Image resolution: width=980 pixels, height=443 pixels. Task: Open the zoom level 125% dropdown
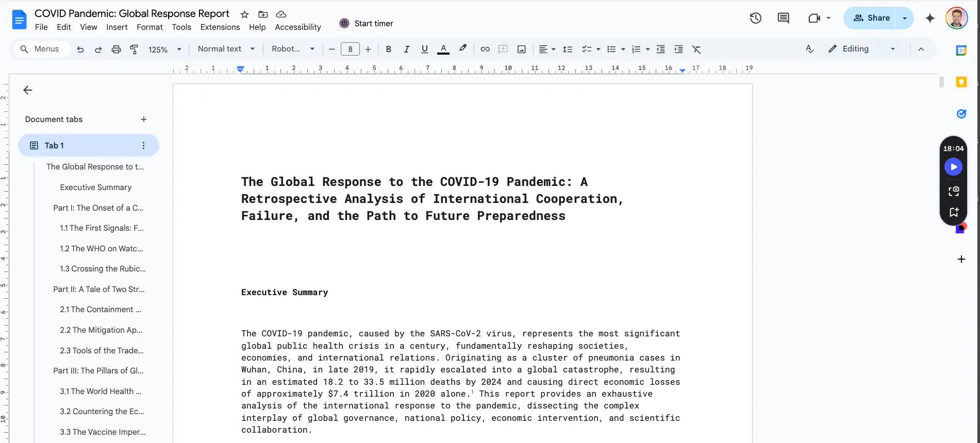click(165, 49)
